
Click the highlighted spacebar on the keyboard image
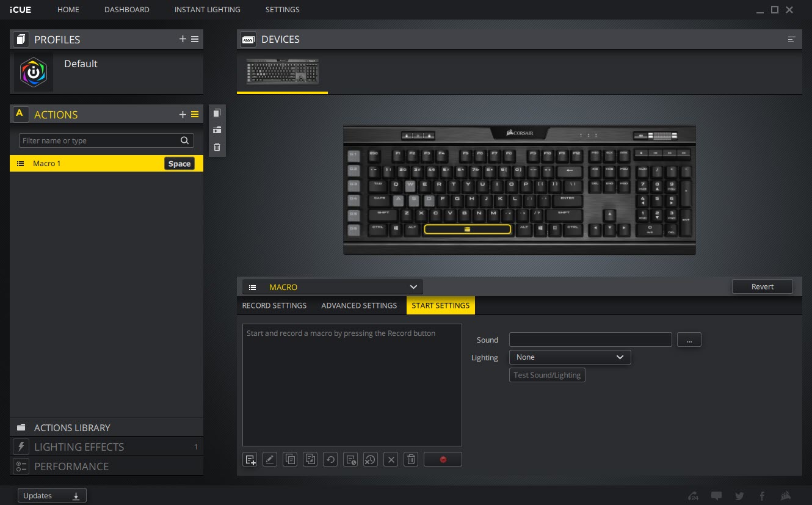[x=468, y=229]
